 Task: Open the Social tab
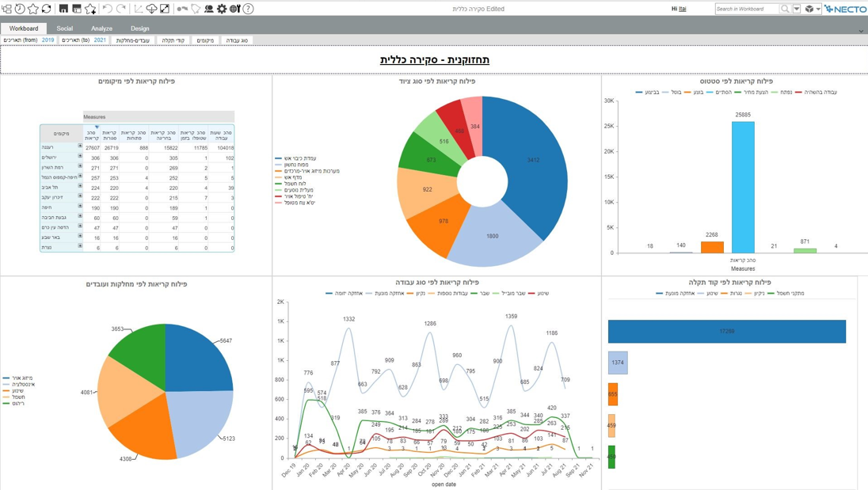[64, 28]
